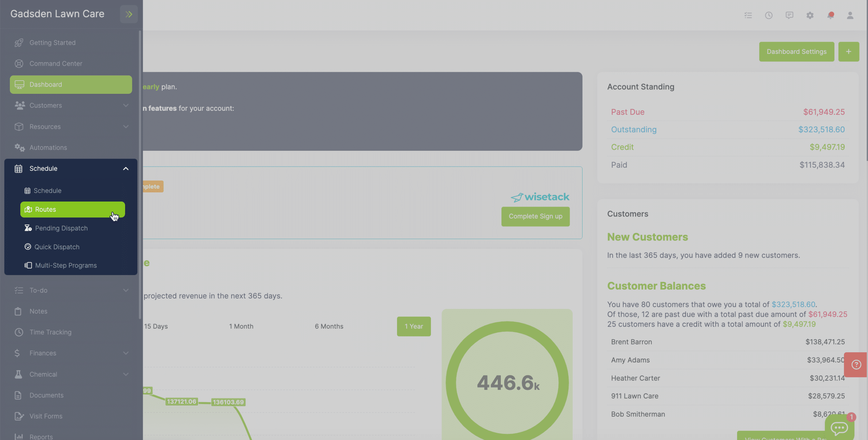868x440 pixels.
Task: Click the sidebar vertical scrollbar
Action: coord(140,175)
